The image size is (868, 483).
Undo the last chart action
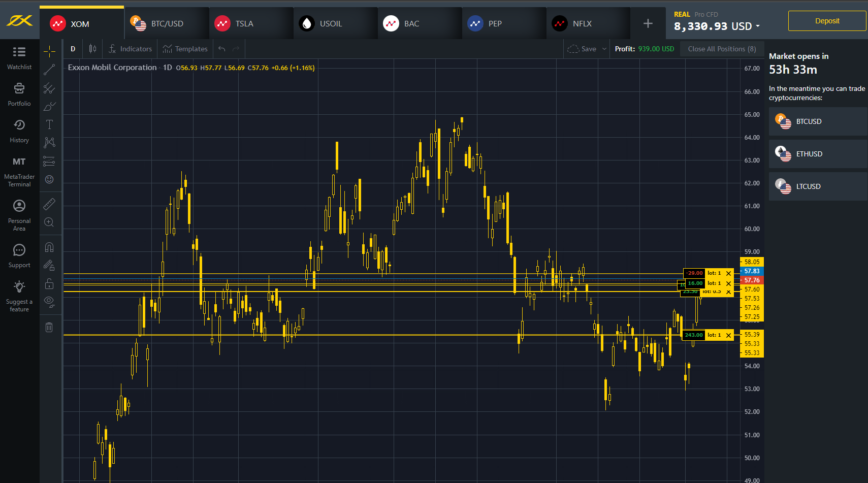click(x=221, y=49)
